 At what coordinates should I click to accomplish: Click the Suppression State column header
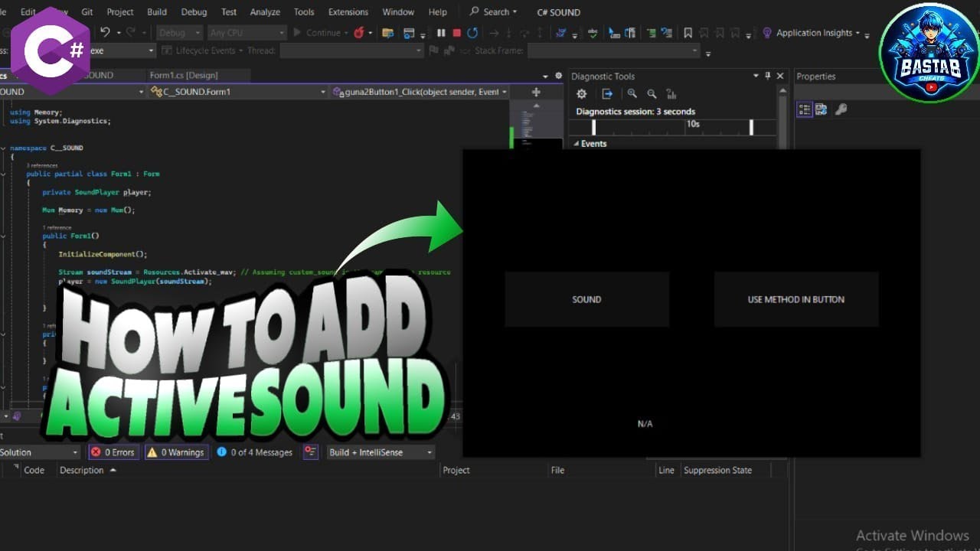tap(718, 470)
